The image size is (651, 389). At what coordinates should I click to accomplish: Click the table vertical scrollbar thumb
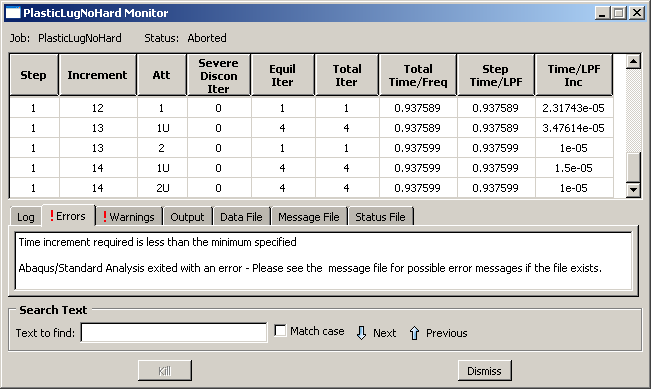[633, 167]
